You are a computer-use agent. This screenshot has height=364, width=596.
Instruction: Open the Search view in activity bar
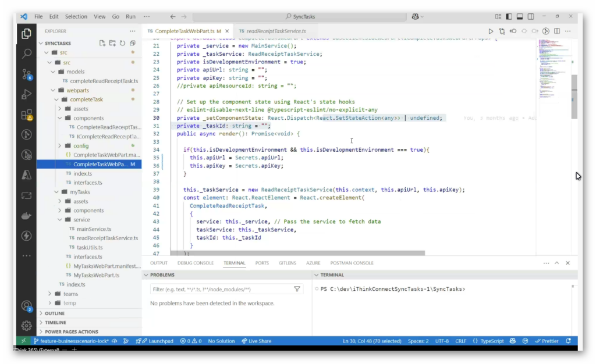pyautogui.click(x=26, y=53)
